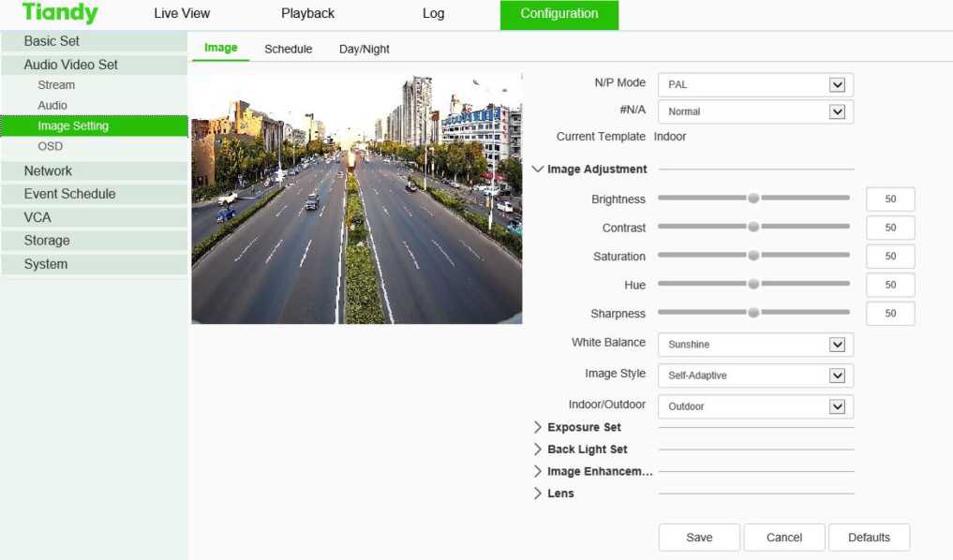
Task: Click the Save button
Action: pyautogui.click(x=699, y=538)
